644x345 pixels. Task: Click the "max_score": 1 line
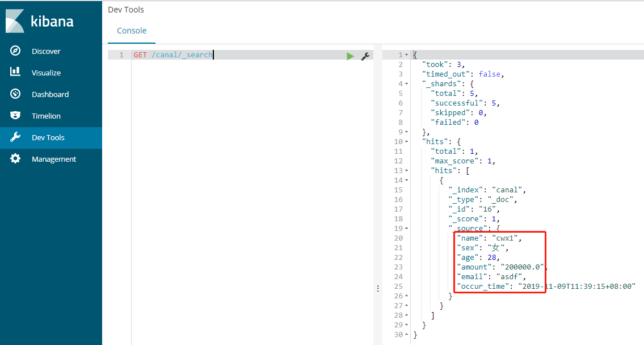pos(463,161)
